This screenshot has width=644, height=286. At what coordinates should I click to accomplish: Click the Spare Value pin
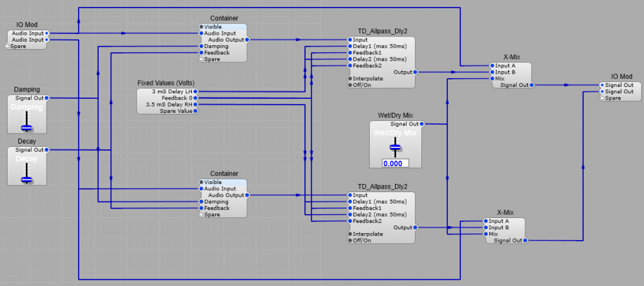pyautogui.click(x=197, y=111)
